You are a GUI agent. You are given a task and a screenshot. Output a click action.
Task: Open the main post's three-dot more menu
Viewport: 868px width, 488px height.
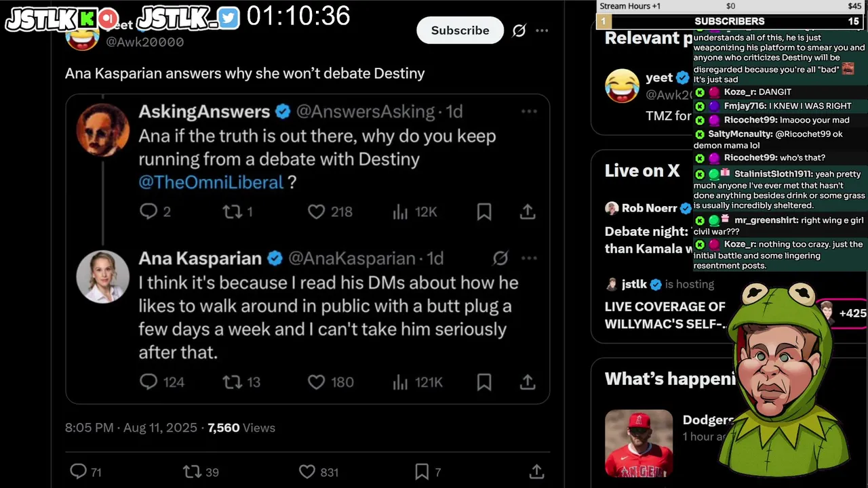(x=542, y=30)
